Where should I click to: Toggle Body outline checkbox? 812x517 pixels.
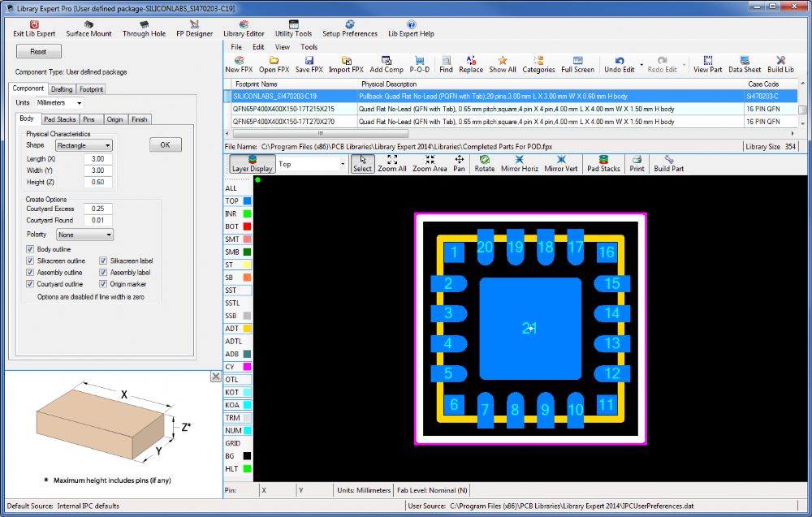point(30,249)
